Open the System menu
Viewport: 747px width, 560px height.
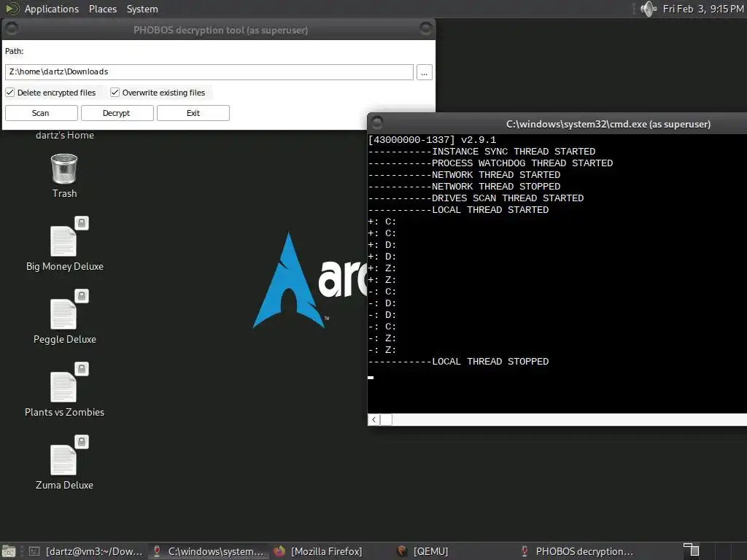click(x=142, y=9)
